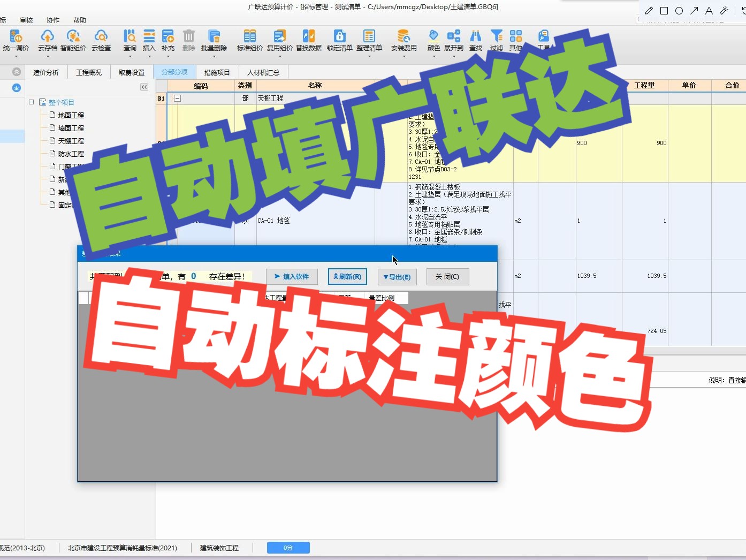
Task: Click the 展开到 expand-to icon
Action: [x=454, y=36]
